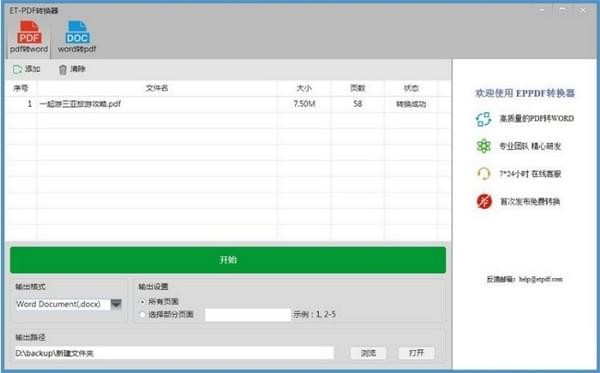This screenshot has height=373, width=600.
Task: Click the high-quality PDF转WORD cycle icon
Action: 484,119
